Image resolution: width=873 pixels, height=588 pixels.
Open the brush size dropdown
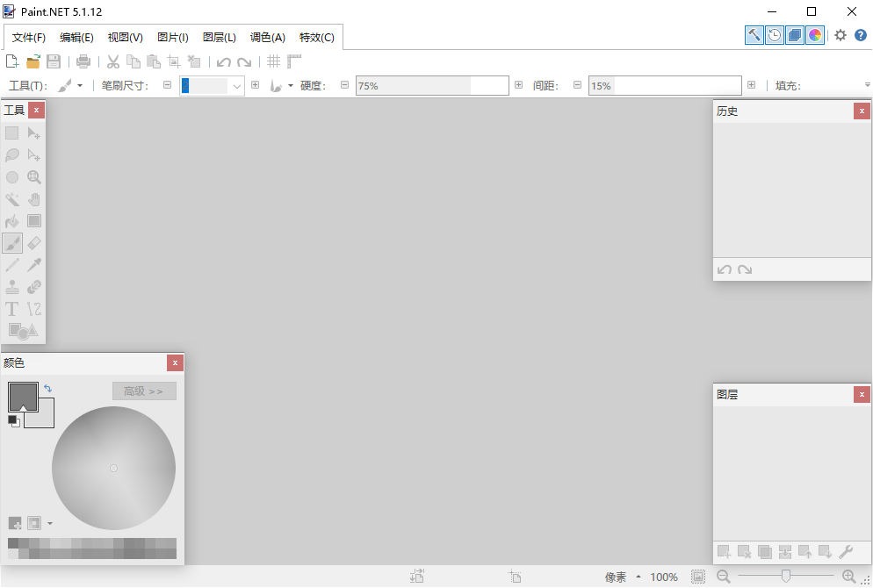coord(235,85)
